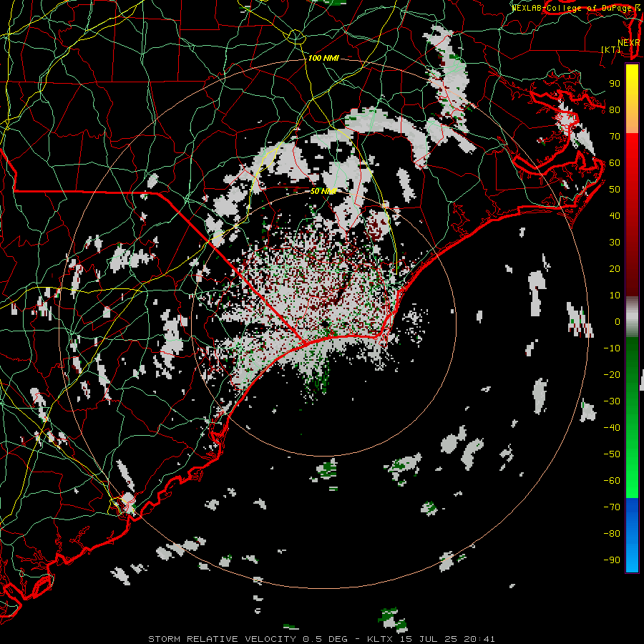Click the "[KT]" units label
The image size is (644, 644).
click(611, 49)
